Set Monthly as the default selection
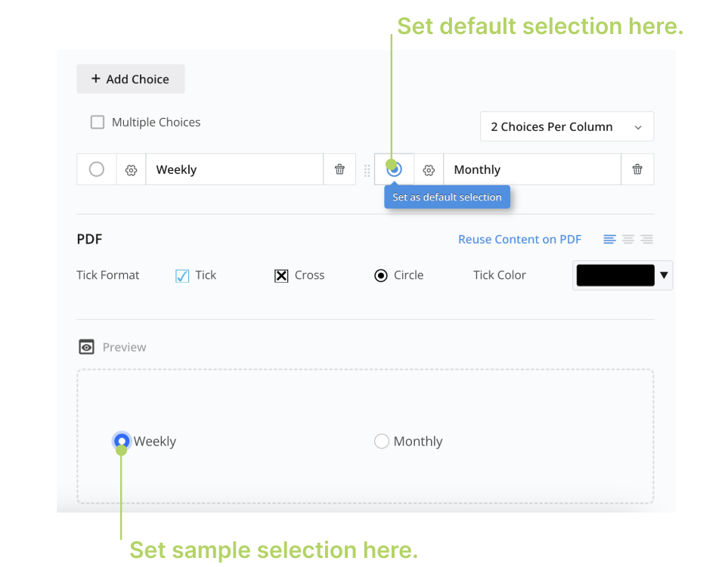 395,170
